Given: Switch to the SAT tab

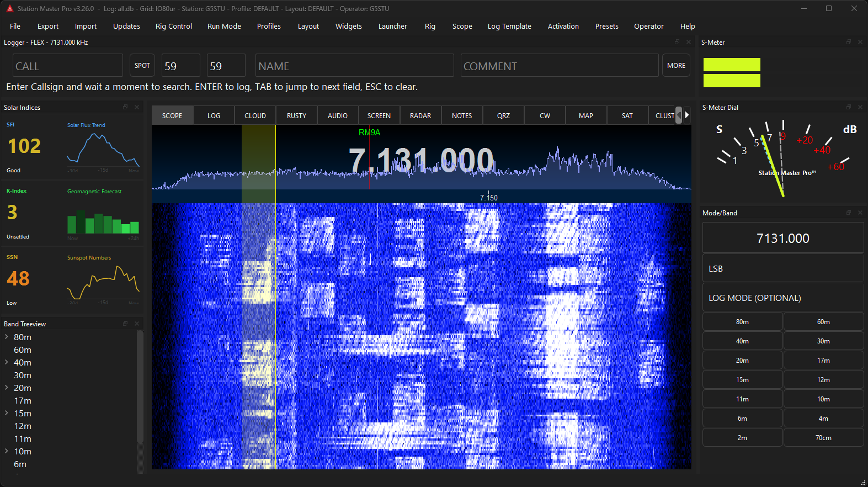Looking at the screenshot, I should (x=627, y=116).
